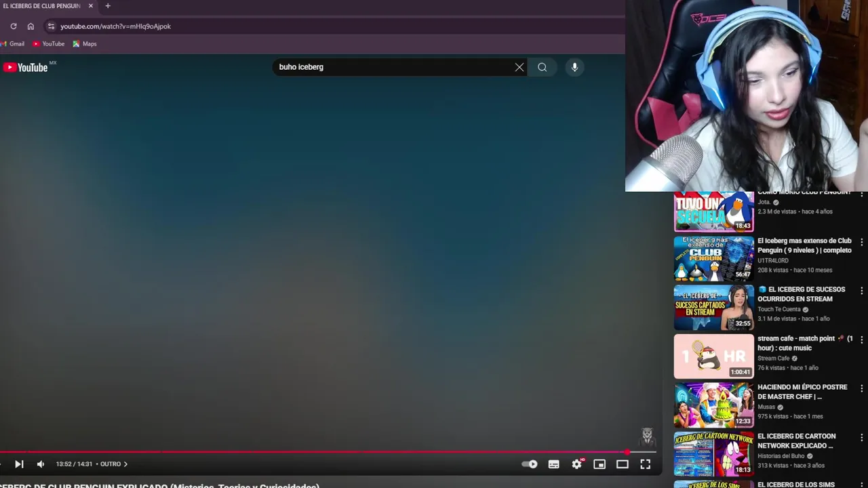The image size is (868, 488).
Task: Open the Jota channel
Action: coord(764,202)
